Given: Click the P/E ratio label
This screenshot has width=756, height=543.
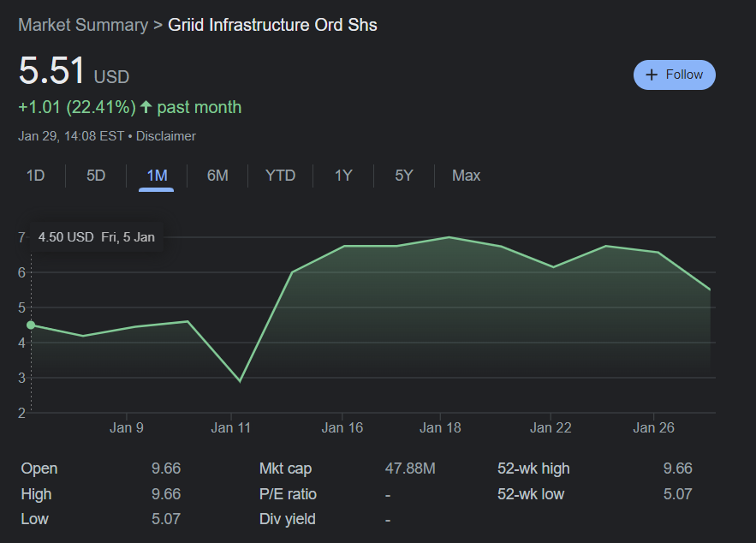Looking at the screenshot, I should pos(288,494).
